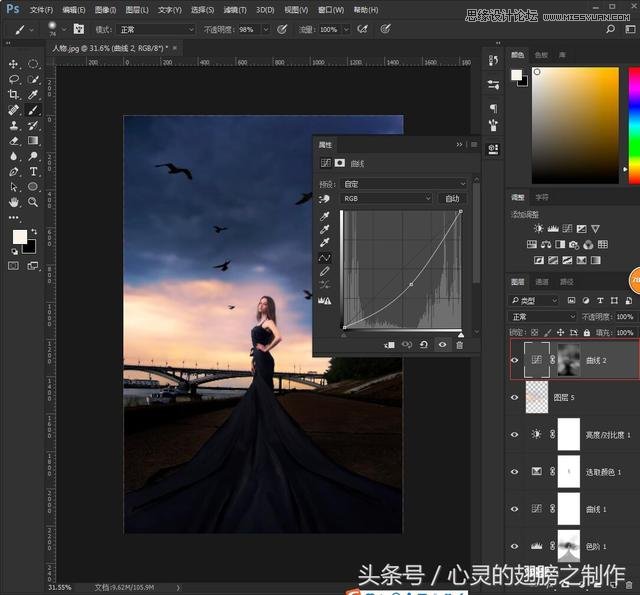Screen dimensions: 640x595
Task: Activate the Zoom tool in the toolbar
Action: 33,201
